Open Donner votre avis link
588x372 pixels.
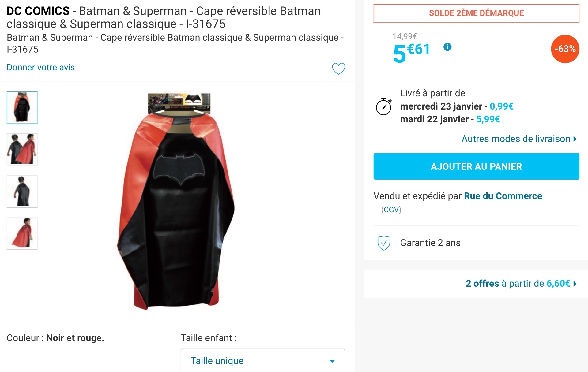pyautogui.click(x=41, y=68)
